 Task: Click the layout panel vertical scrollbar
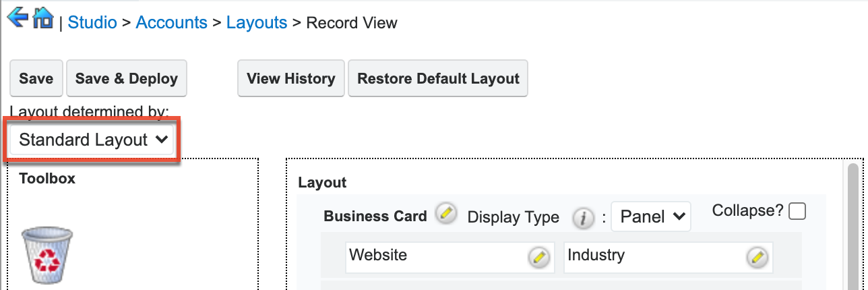[853, 223]
